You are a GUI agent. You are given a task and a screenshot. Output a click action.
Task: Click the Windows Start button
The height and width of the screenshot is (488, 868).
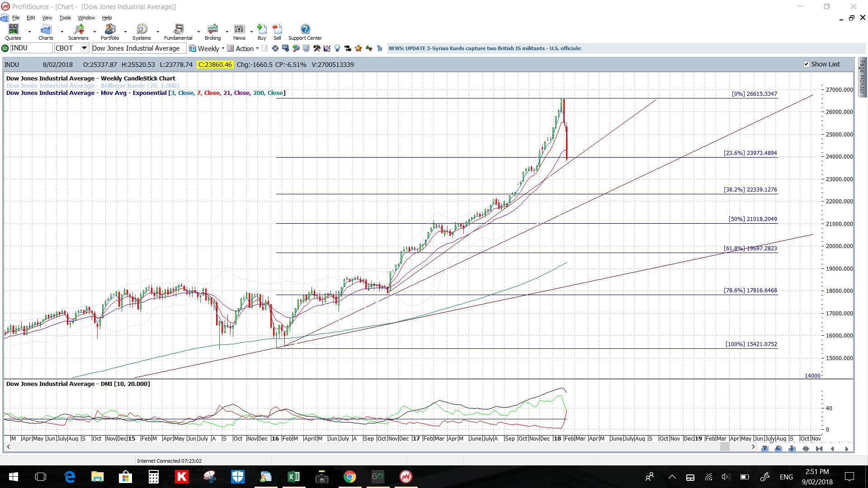pyautogui.click(x=14, y=477)
